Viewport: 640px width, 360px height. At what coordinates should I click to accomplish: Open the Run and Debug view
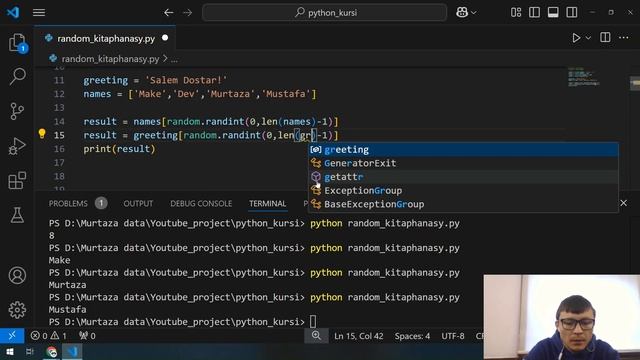pos(17,146)
